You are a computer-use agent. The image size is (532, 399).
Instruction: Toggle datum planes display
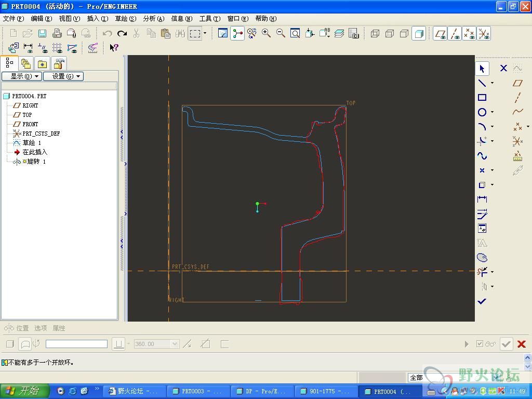441,34
